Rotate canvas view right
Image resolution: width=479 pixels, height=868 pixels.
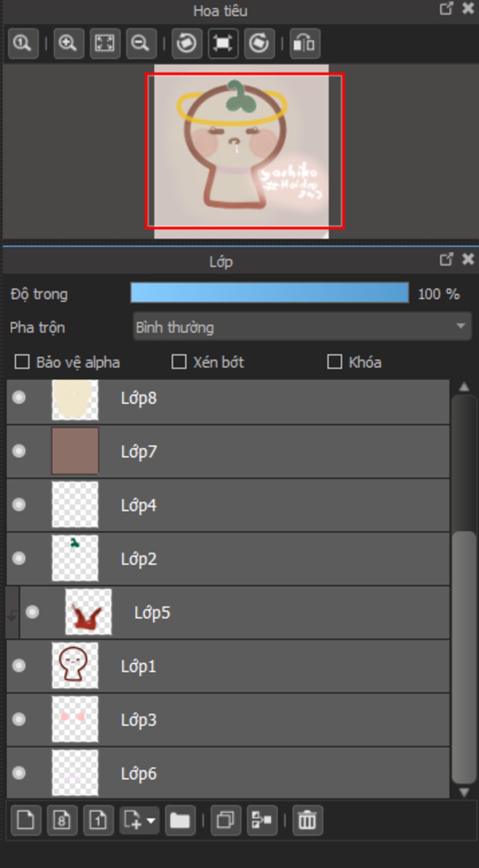(x=259, y=43)
